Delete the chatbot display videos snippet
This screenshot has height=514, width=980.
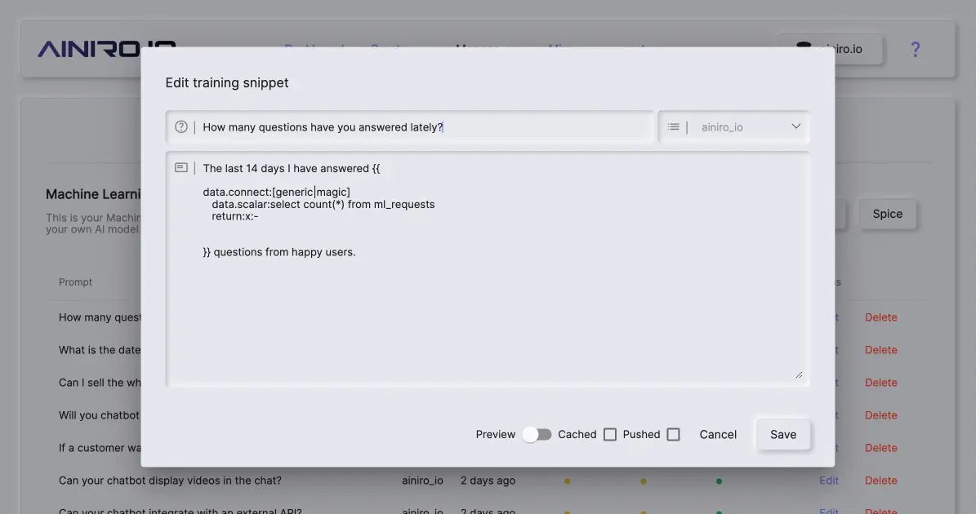[x=881, y=481]
